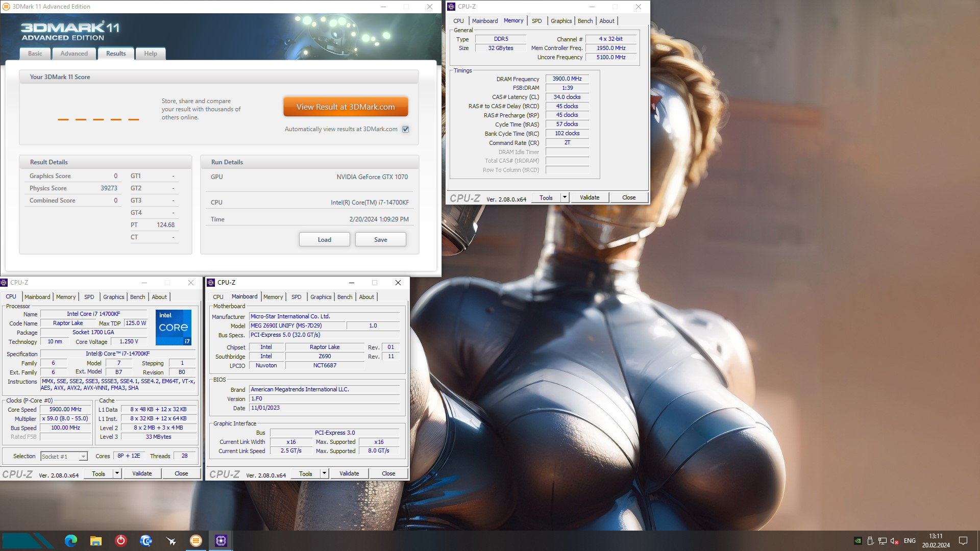
Task: Click the Multiplier x 59.0 field
Action: point(65,419)
